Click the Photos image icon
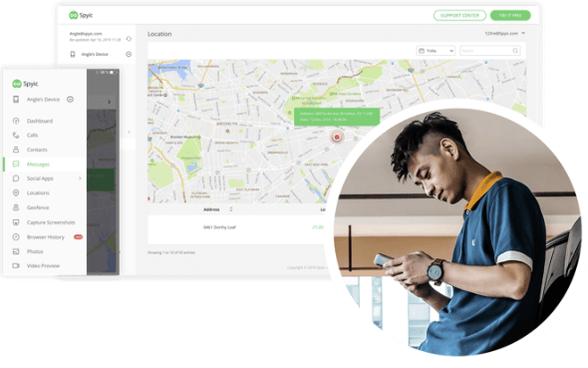Image resolution: width=588 pixels, height=368 pixels. [x=16, y=251]
